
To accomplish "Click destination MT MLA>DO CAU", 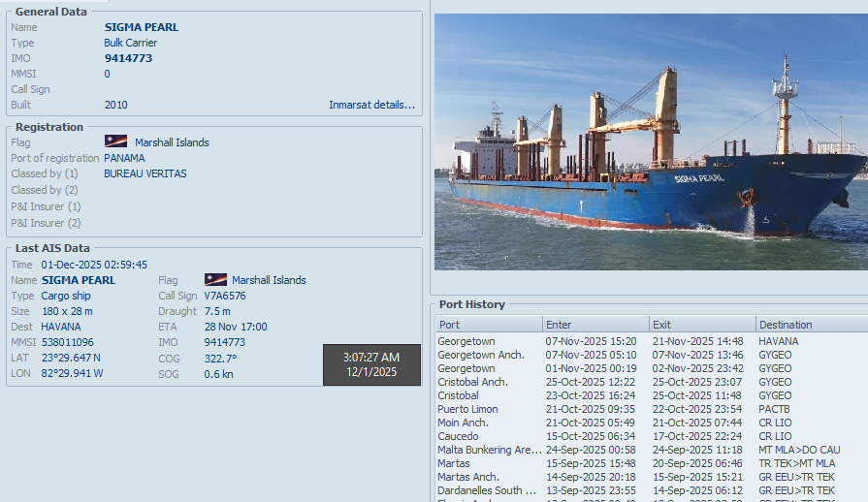I will [x=799, y=450].
